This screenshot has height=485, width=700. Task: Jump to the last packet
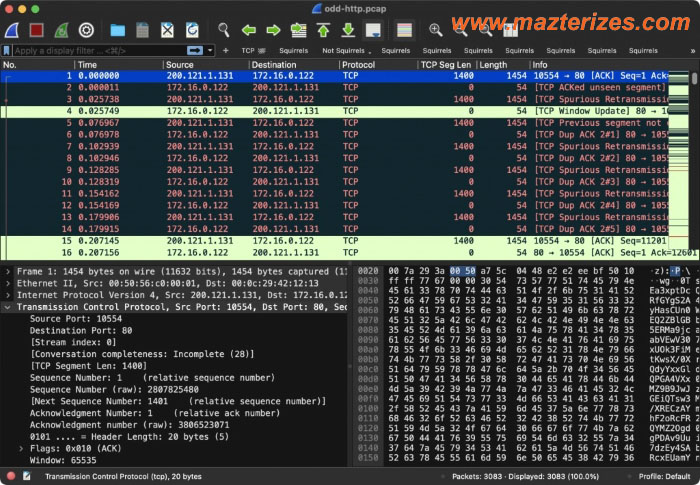click(348, 30)
